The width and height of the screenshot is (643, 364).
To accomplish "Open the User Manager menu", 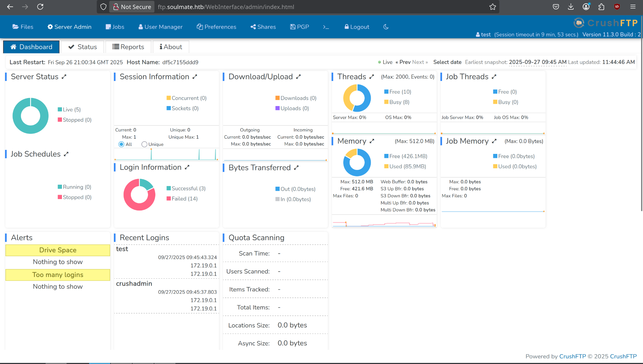I will tap(160, 27).
